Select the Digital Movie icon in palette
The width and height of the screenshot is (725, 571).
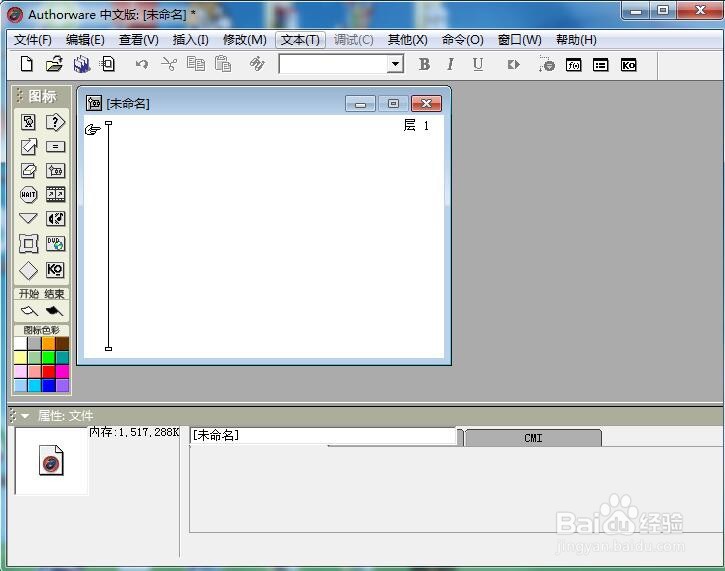pos(55,194)
